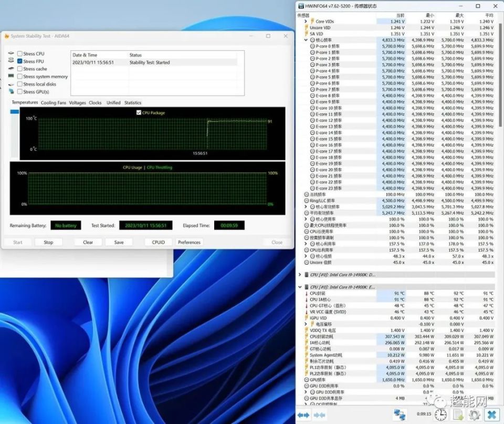Toggle the CPU Package graph checkbox
504x424 pixels.
[139, 112]
